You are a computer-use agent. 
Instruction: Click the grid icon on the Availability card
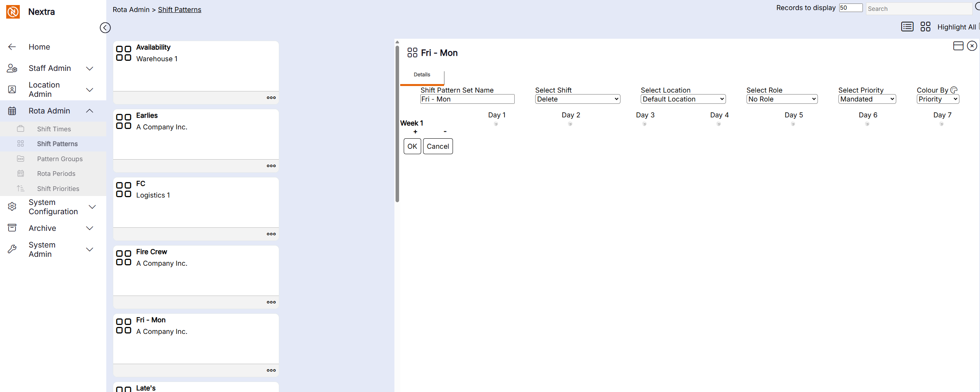(124, 53)
